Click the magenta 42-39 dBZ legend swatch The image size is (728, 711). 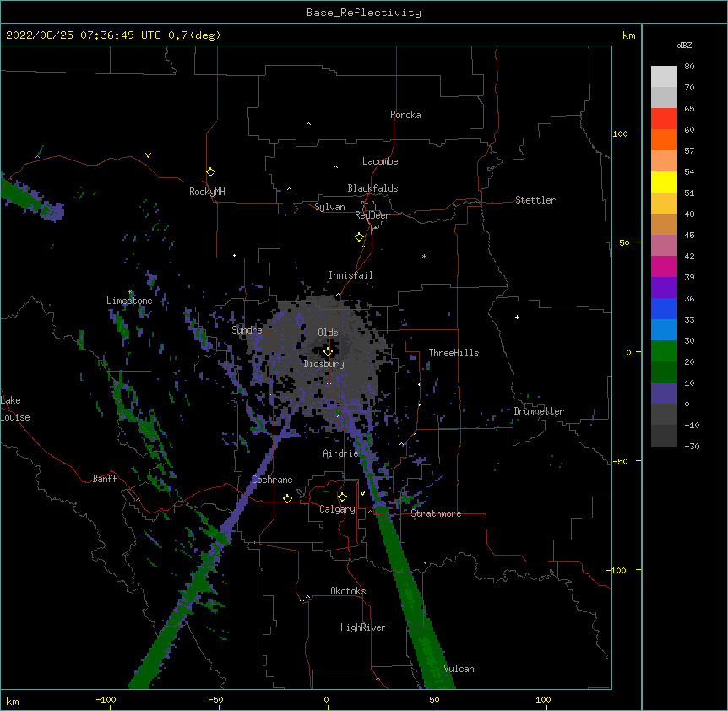[x=664, y=266]
